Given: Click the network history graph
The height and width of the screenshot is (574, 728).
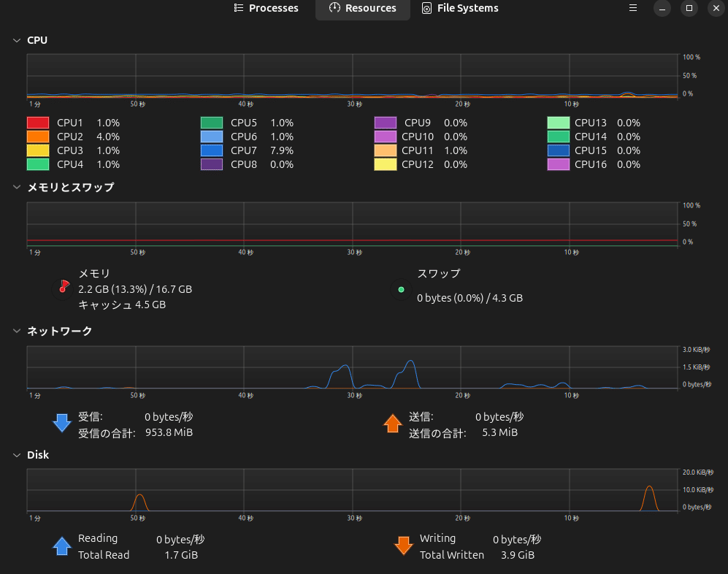Looking at the screenshot, I should click(x=353, y=367).
